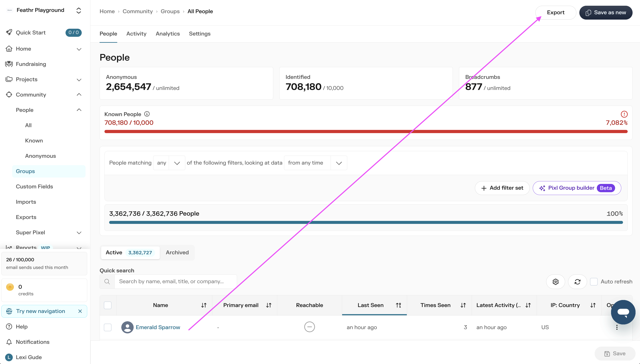Click the Lexi Gude avatar badge
This screenshot has height=364, width=640.
point(9,357)
